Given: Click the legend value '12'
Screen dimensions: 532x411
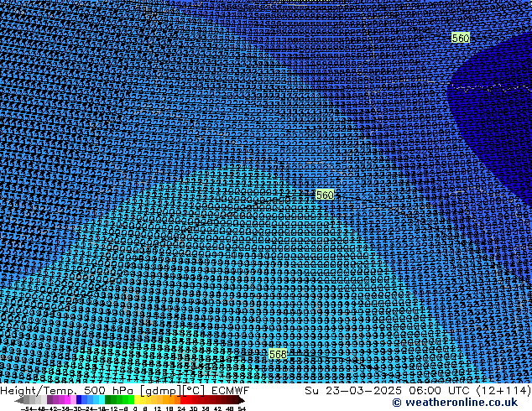Looking at the screenshot, I should pyautogui.click(x=158, y=409).
